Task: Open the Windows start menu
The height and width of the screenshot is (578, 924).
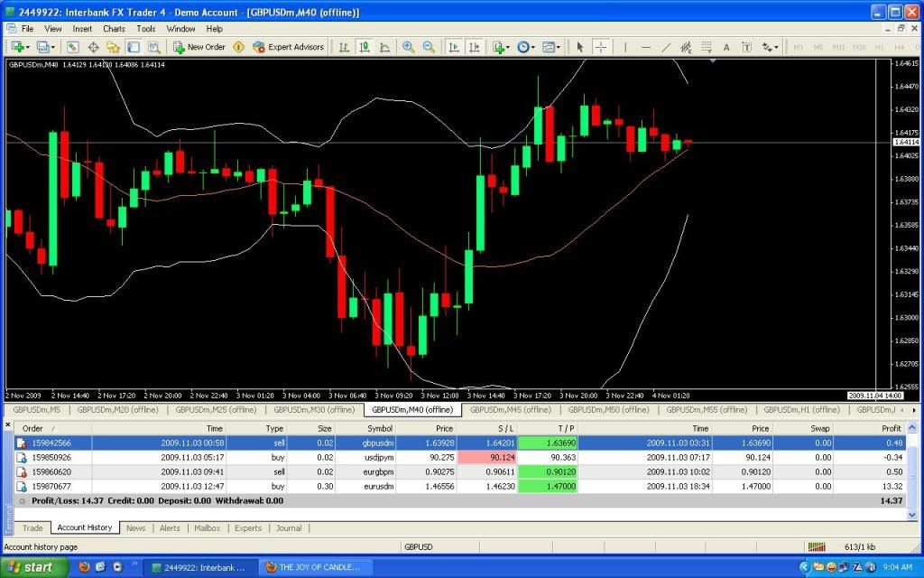Action: pos(34,567)
